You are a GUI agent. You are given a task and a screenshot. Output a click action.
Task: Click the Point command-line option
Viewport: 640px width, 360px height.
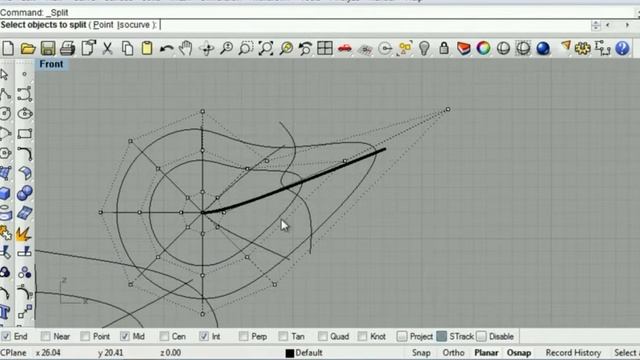point(103,25)
